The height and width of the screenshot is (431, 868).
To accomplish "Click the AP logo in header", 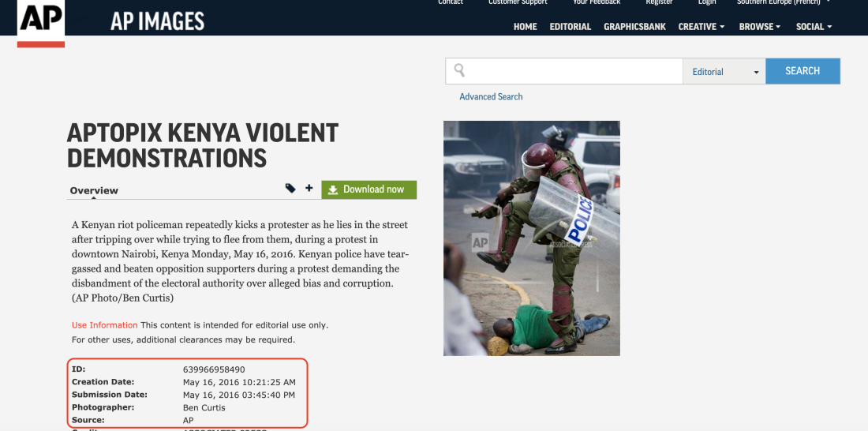I will point(41,23).
